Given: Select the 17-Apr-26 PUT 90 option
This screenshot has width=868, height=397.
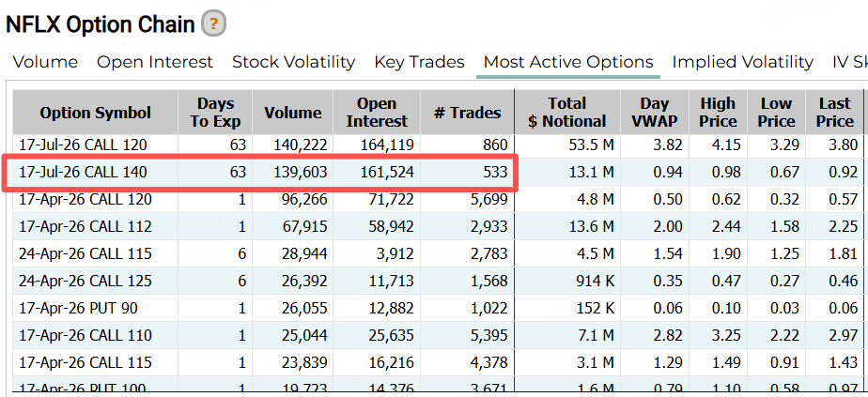Looking at the screenshot, I should pos(79,308).
